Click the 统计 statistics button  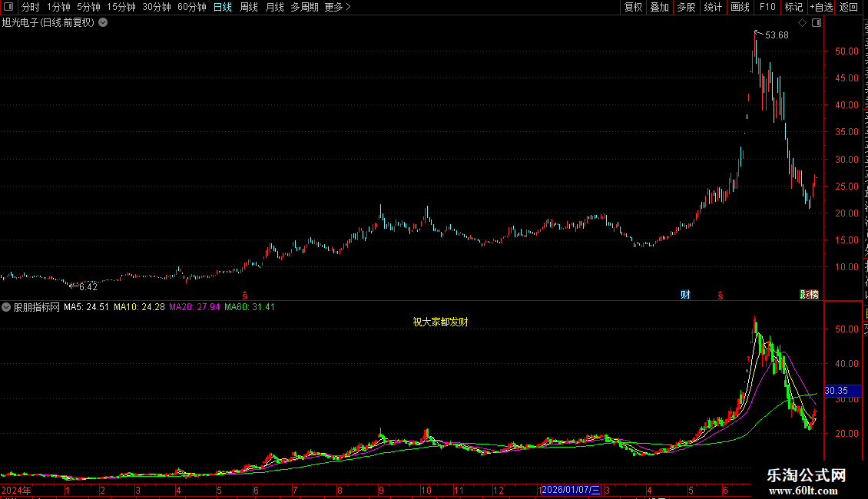(x=712, y=7)
